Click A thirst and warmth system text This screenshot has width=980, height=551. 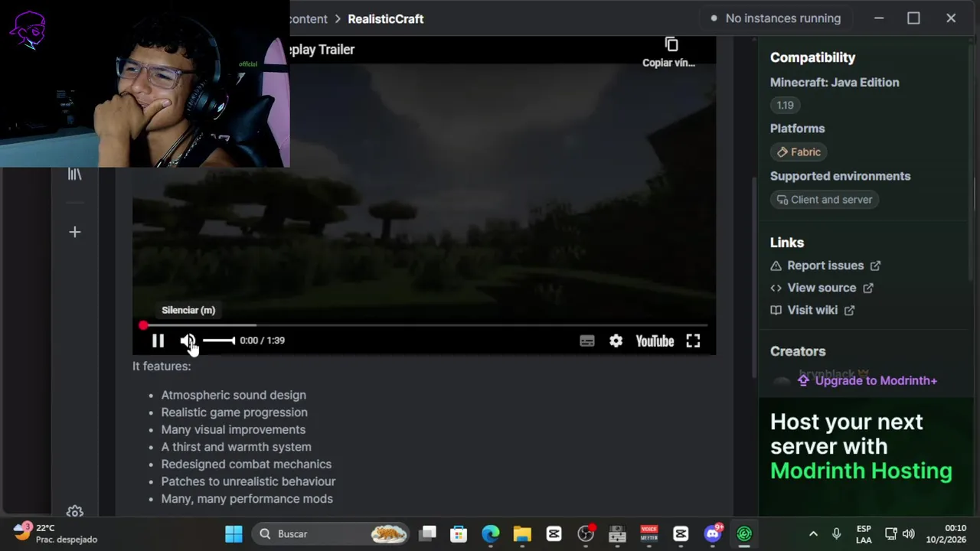pos(236,447)
